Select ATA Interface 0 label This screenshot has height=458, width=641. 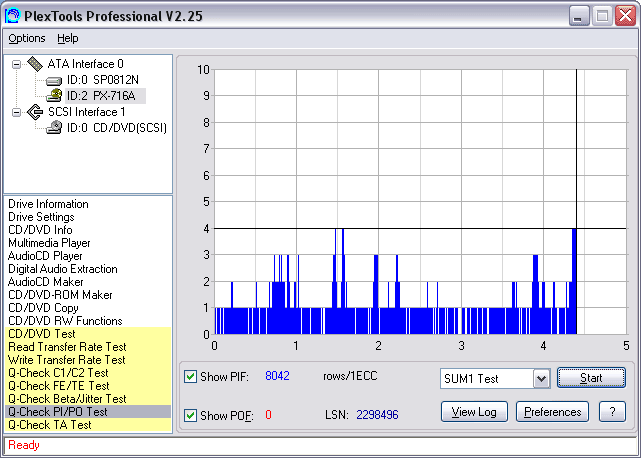(85, 64)
